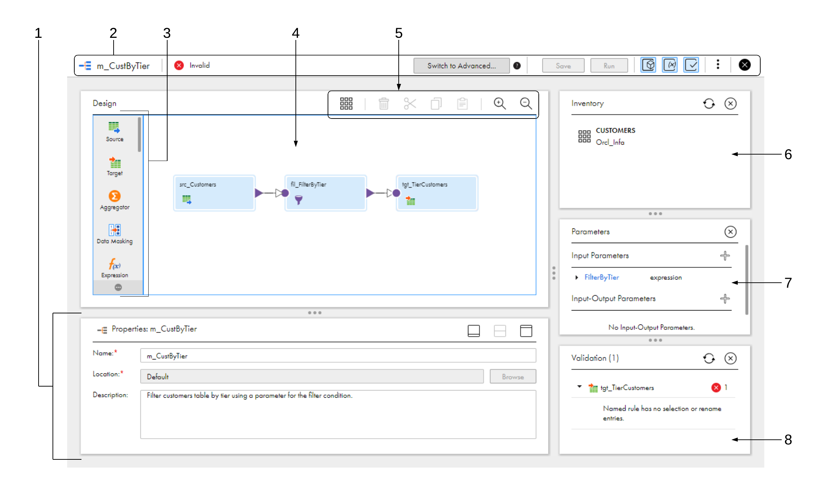The height and width of the screenshot is (504, 836).
Task: Select the Aggregator transformation icon
Action: coord(114,196)
